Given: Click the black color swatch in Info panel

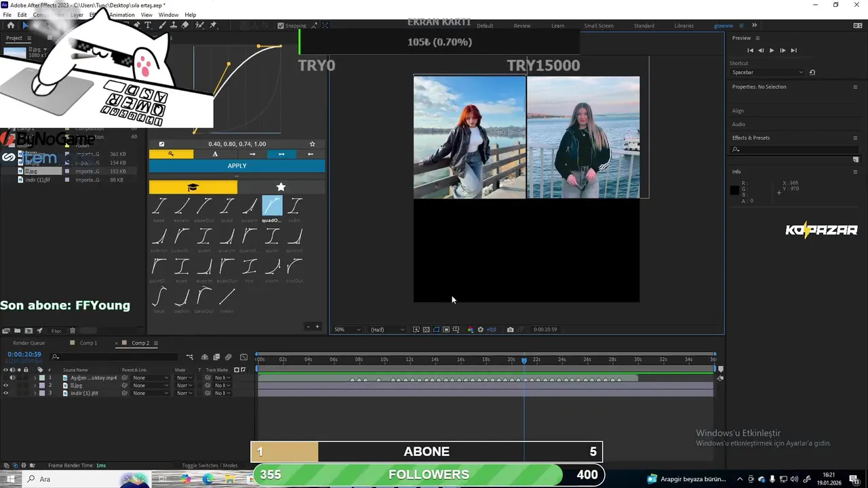Looking at the screenshot, I should (x=734, y=190).
